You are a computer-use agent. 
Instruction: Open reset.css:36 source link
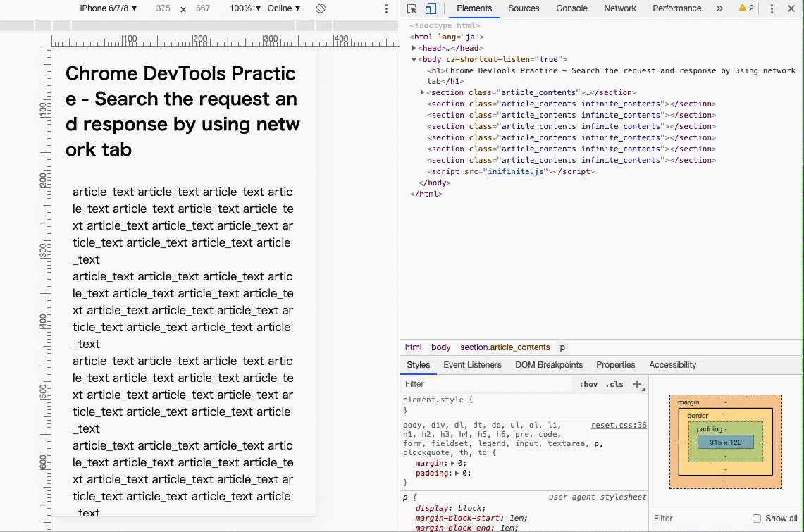619,425
